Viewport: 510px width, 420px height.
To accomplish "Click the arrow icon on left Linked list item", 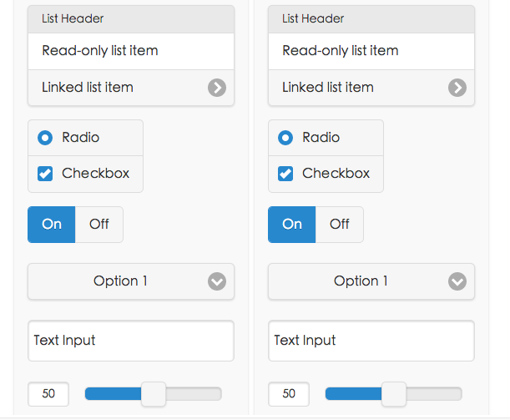I will 217,88.
